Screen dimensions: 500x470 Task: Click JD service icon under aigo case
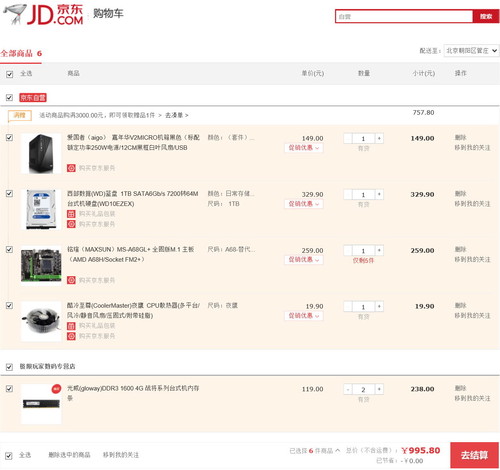71,168
